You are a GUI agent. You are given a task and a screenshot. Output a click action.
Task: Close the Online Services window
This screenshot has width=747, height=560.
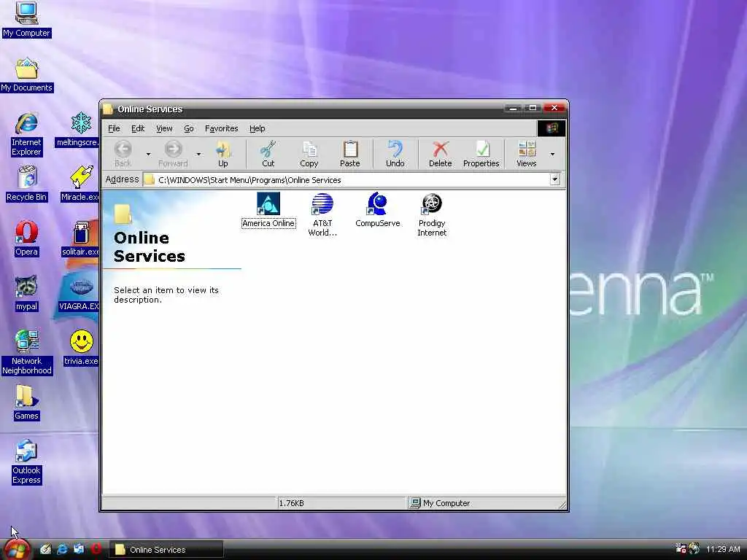pos(554,108)
